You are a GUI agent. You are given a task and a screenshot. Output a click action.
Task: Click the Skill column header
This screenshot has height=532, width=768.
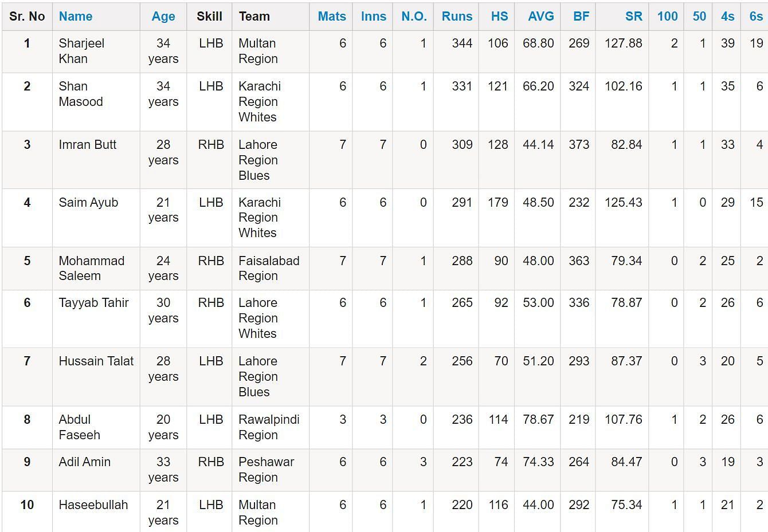209,17
